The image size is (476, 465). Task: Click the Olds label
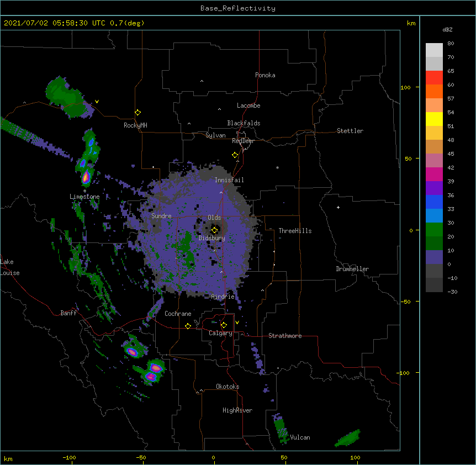pos(214,218)
